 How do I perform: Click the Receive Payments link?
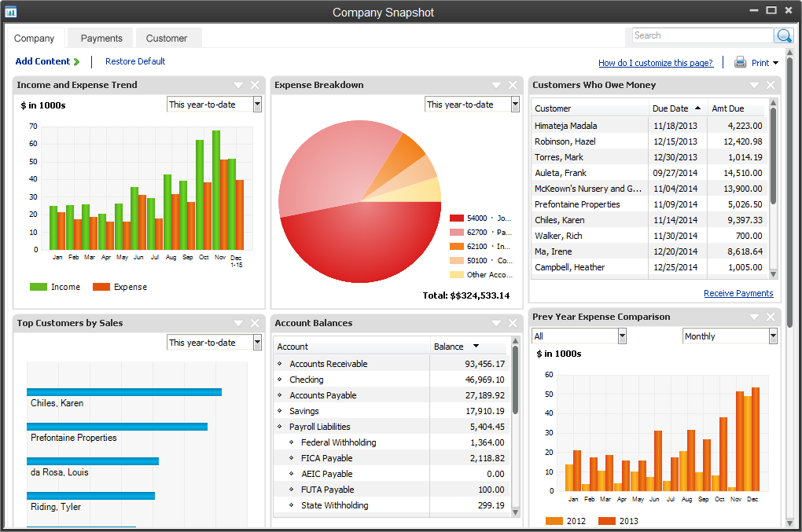738,293
